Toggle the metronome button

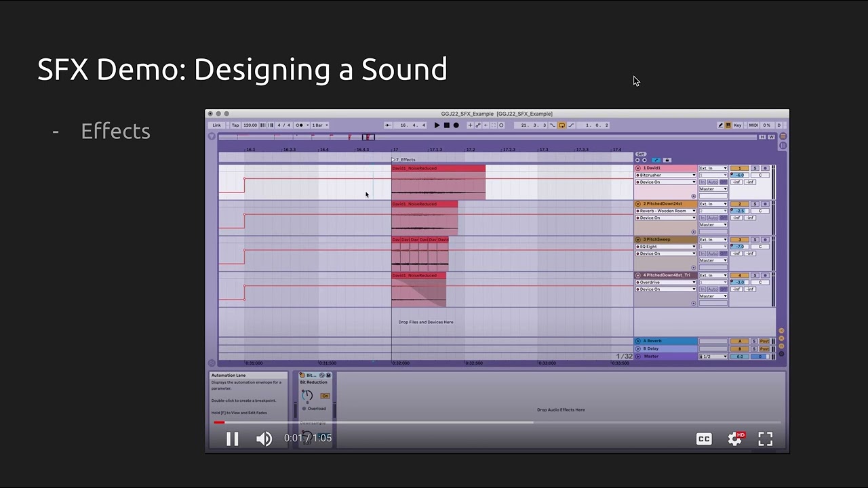point(299,125)
